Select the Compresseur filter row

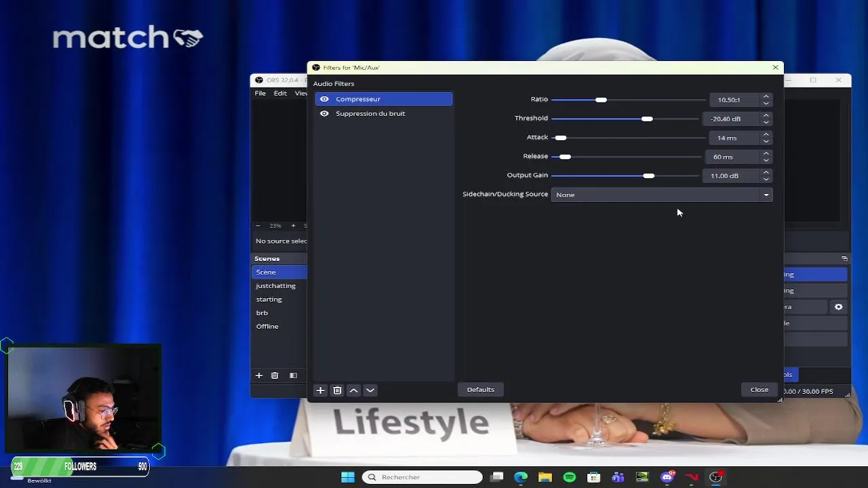coord(384,99)
